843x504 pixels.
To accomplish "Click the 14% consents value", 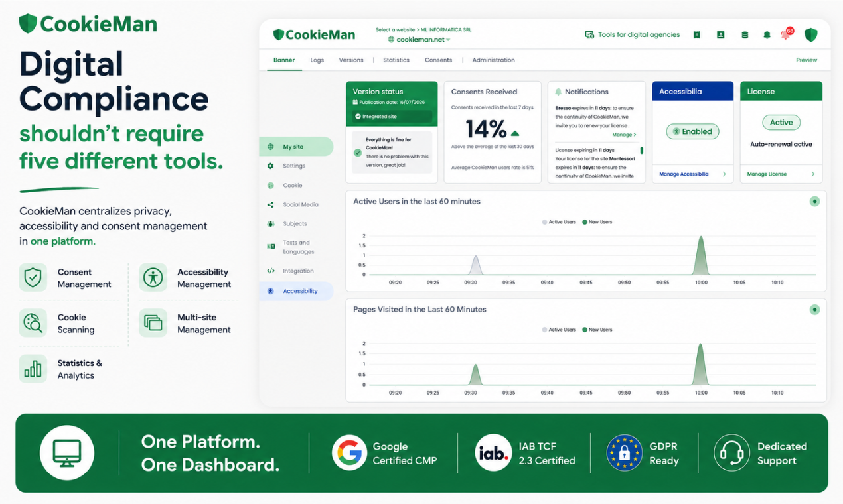I will 487,129.
